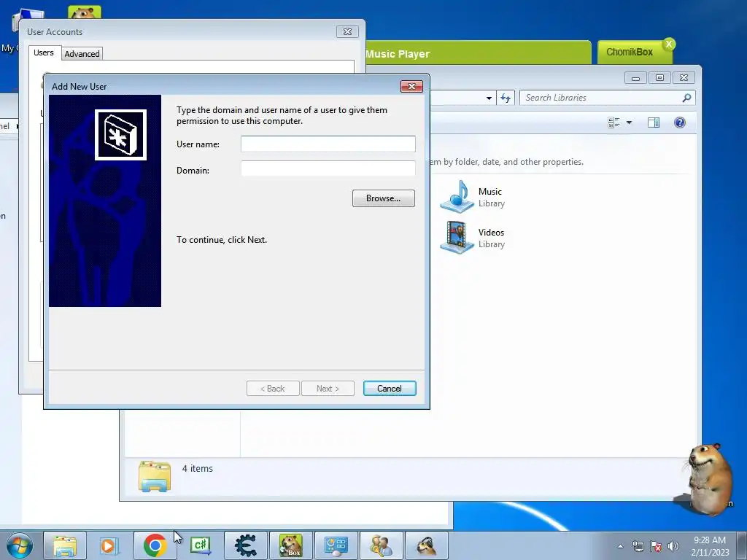Viewport: 747px width, 560px height.
Task: Close the ChomikBox tab with green X
Action: (669, 44)
